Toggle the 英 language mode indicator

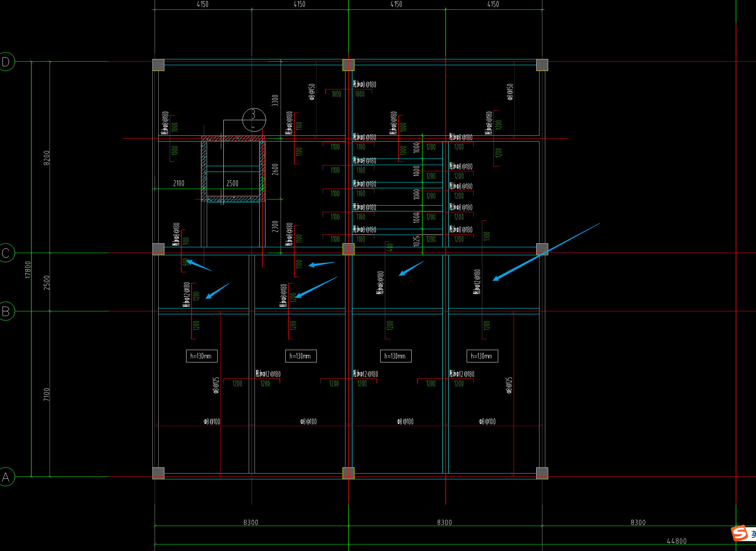pos(753,534)
